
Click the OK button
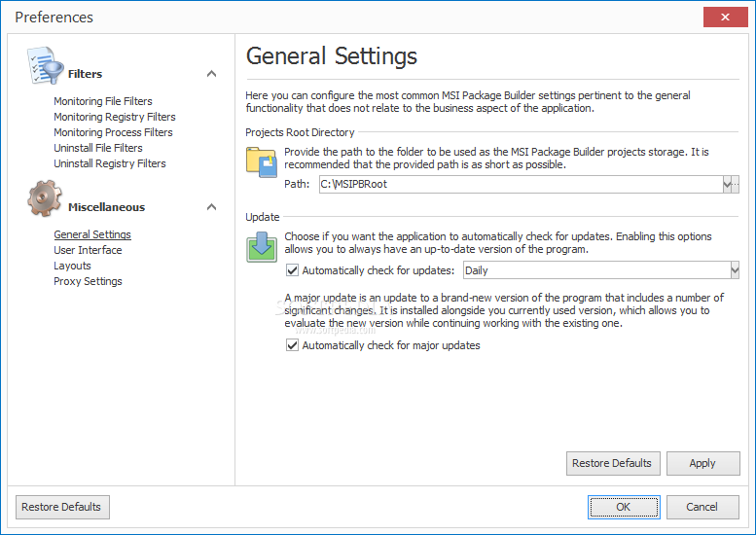coord(624,507)
